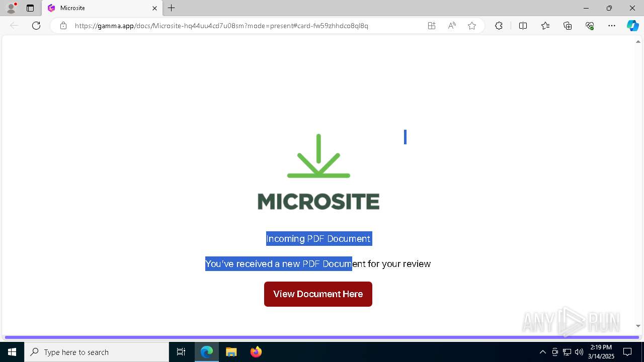The height and width of the screenshot is (362, 644).
Task: Open Task View on taskbar
Action: click(x=181, y=352)
